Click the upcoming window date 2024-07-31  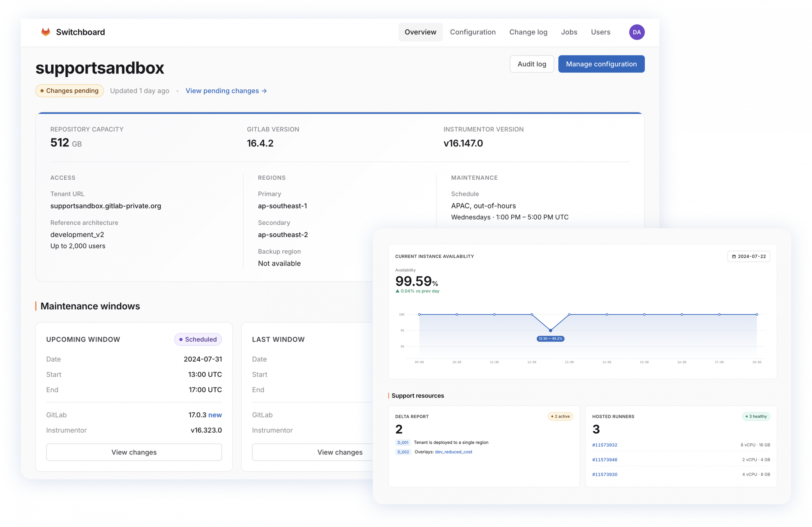tap(203, 359)
